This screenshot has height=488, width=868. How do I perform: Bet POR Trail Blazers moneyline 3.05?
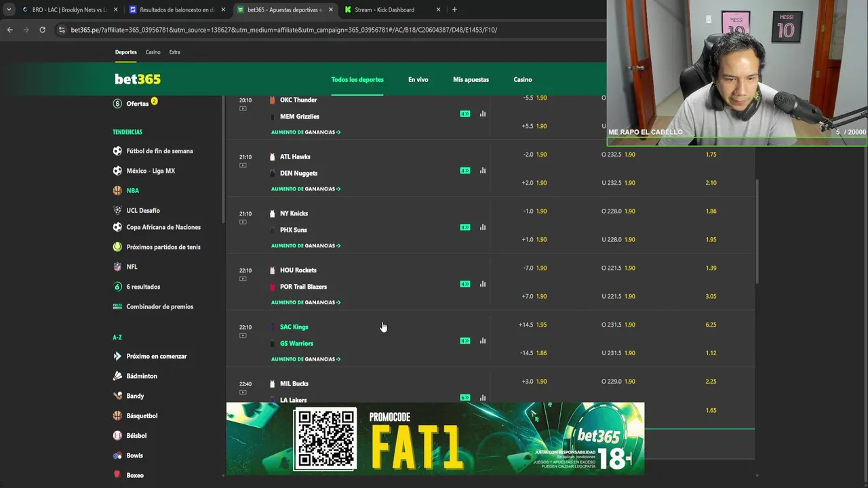[711, 296]
